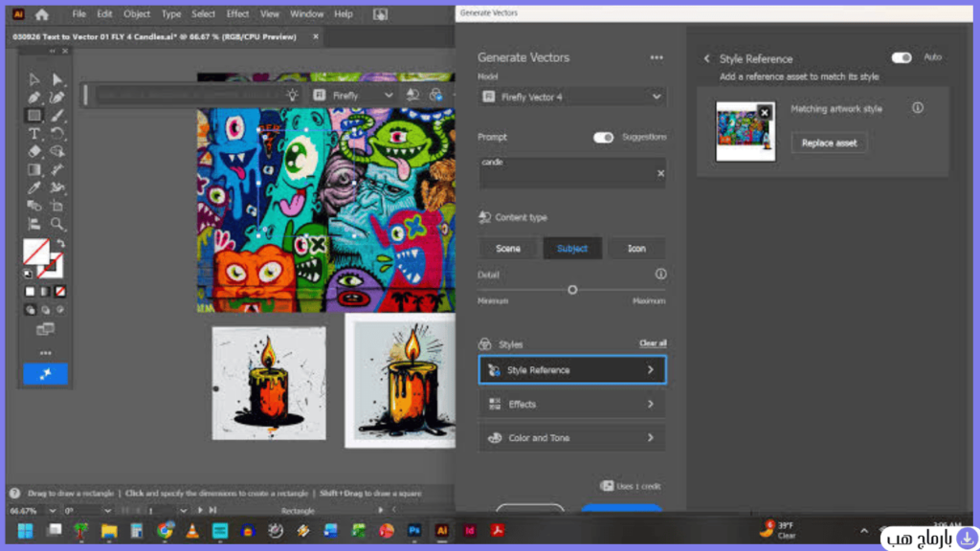
Task: Select the Eyedropper tool
Action: click(x=33, y=187)
